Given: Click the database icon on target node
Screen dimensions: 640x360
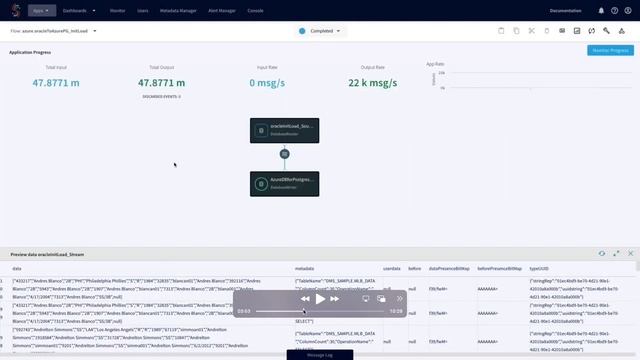Looking at the screenshot, I should click(261, 184).
